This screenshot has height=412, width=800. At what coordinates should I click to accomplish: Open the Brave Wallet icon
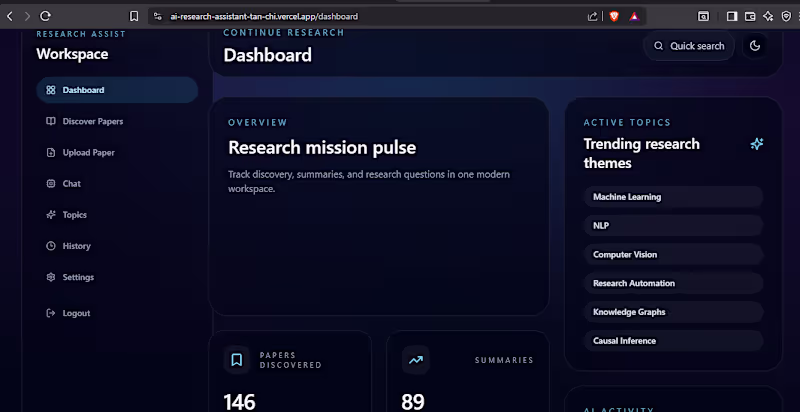[750, 16]
